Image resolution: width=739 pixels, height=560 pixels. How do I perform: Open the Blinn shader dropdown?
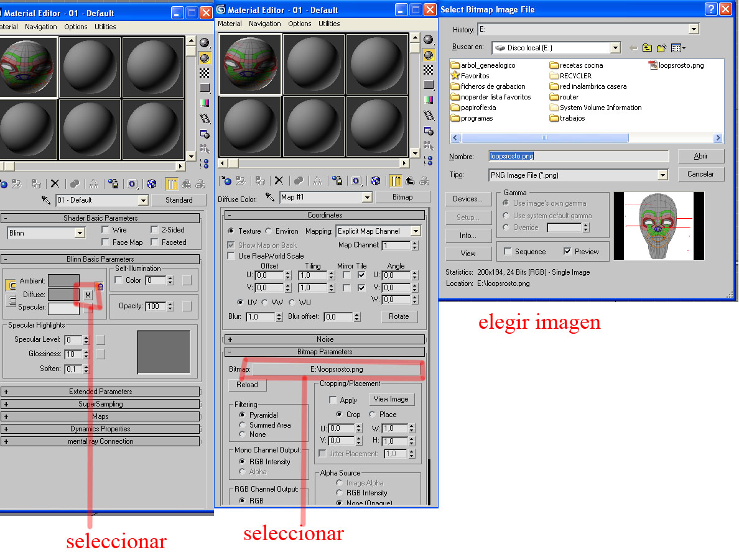click(80, 233)
